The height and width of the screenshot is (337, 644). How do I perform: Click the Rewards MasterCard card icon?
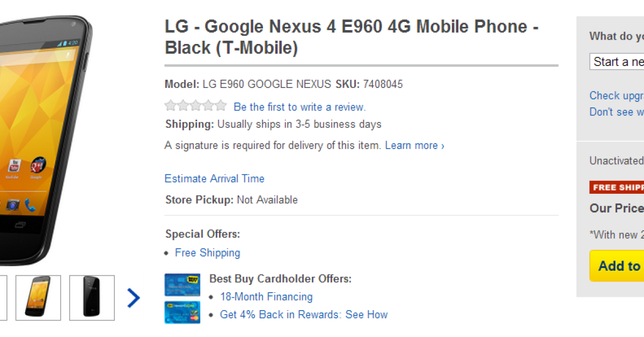tap(182, 312)
